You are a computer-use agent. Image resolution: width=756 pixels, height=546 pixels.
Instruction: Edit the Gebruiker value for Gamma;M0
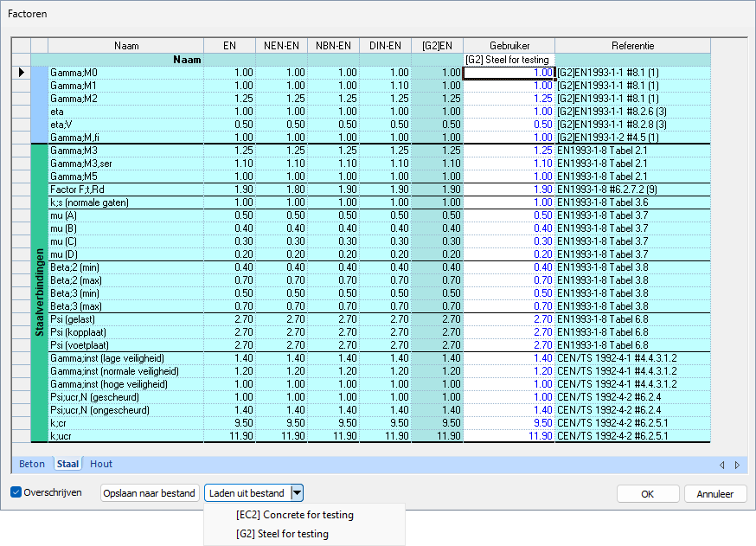tap(509, 73)
